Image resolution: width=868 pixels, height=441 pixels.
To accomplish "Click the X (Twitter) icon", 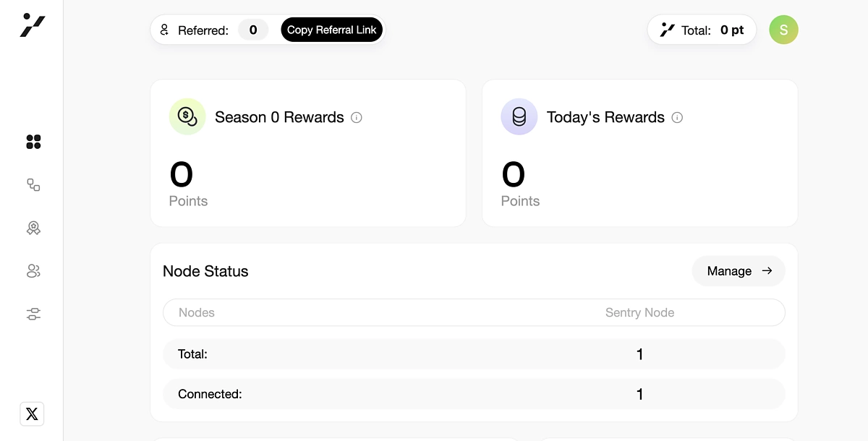I will 32,414.
